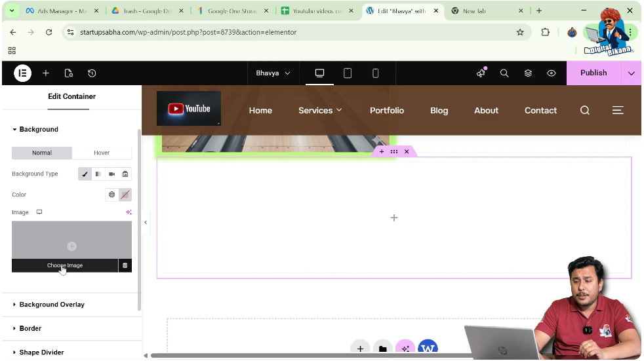
Task: Delete background image via trash icon
Action: tap(125, 265)
